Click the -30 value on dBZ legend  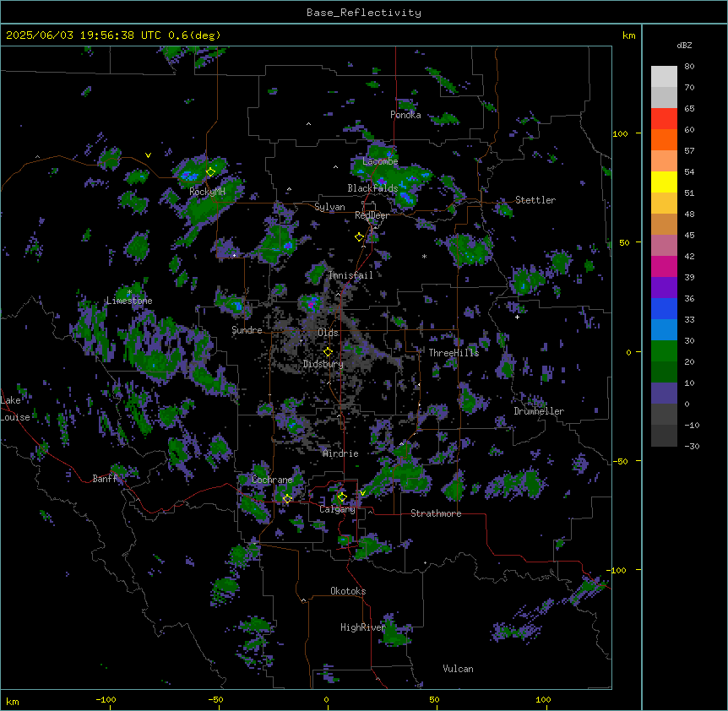(693, 447)
